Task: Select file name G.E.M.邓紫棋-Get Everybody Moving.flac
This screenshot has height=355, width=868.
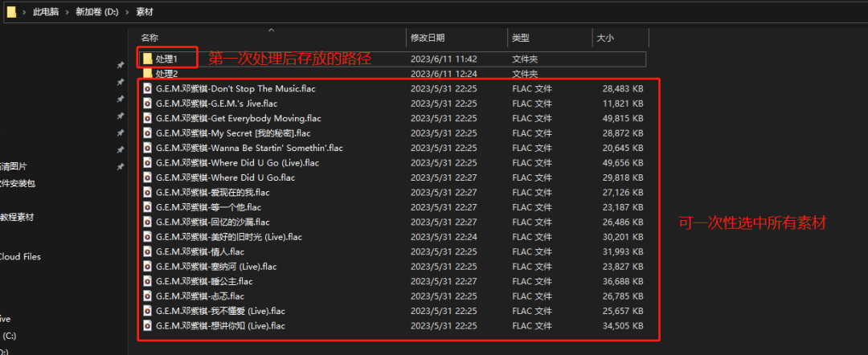Action: pos(239,118)
